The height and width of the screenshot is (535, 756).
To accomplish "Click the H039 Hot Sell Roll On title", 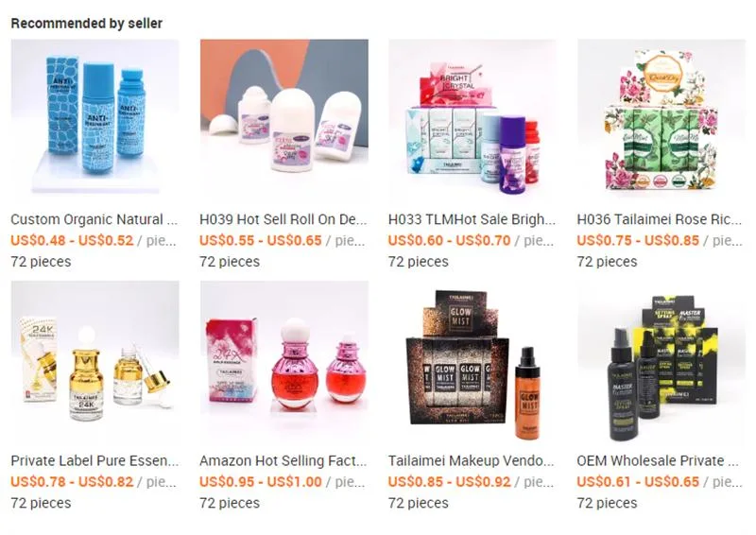I will (283, 219).
